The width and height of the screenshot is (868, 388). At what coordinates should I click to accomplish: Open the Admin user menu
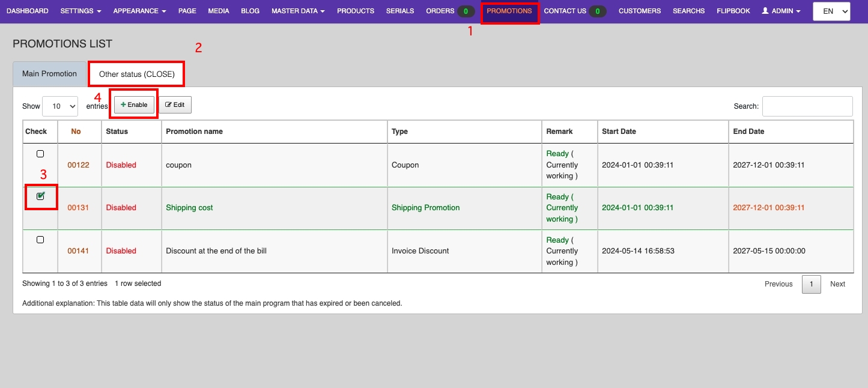point(781,11)
